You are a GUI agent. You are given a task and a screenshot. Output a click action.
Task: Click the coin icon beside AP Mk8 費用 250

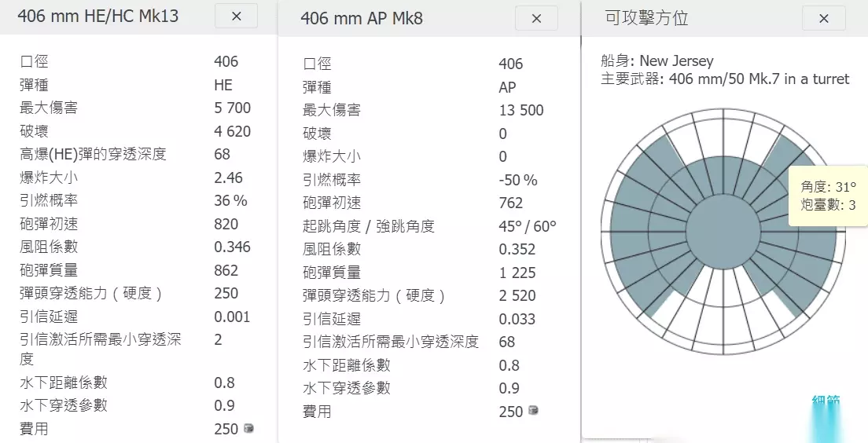533,410
